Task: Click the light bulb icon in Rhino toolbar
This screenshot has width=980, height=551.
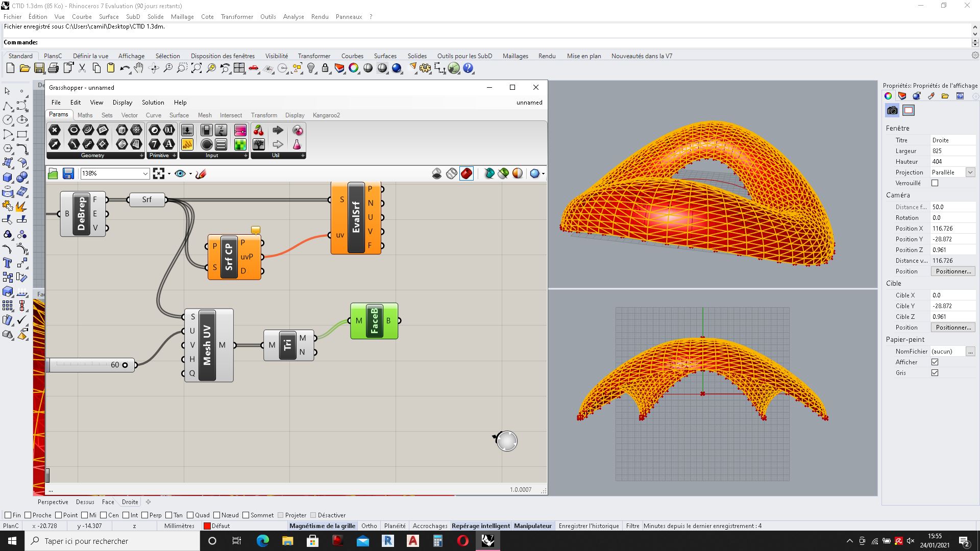Action: point(311,68)
